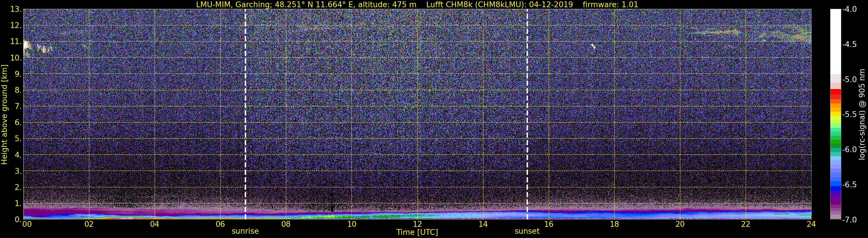Click the x-axis tick label '12'
The height and width of the screenshot is (238, 868).
pyautogui.click(x=417, y=224)
